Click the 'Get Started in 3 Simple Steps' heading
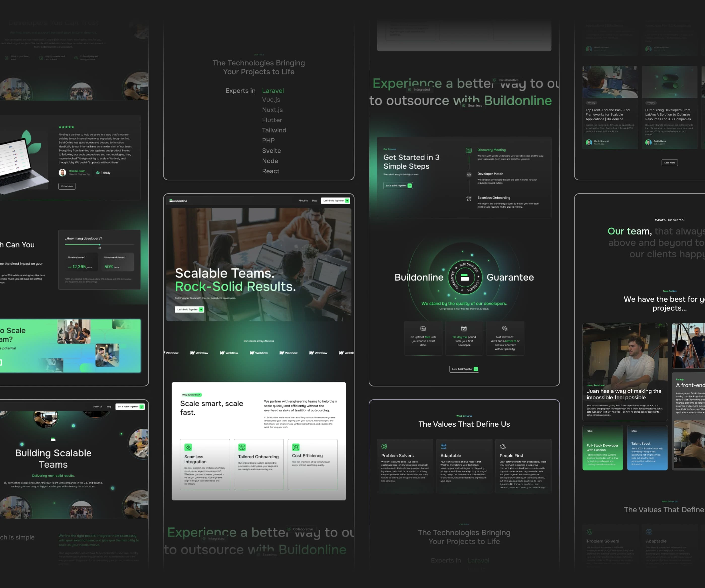The image size is (705, 588). tap(411, 162)
